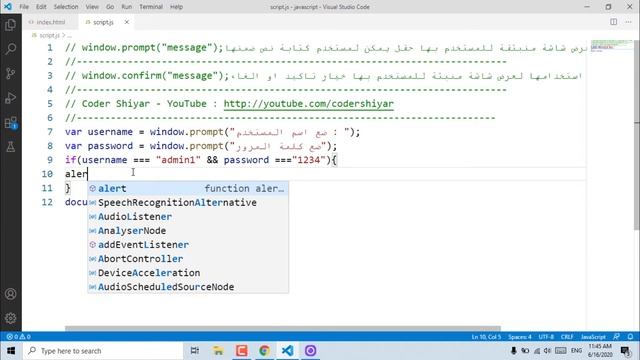Open the Terminal menu
Screen dimensions: 640x360
(151, 7)
